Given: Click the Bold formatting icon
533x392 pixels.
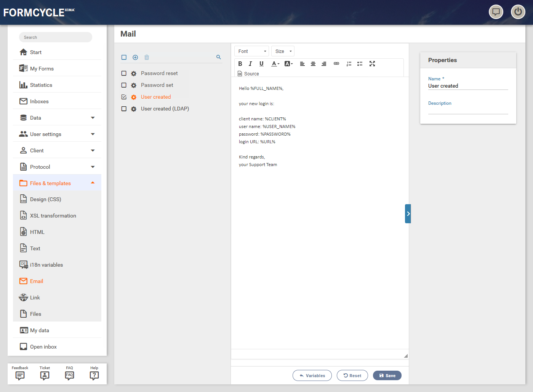Looking at the screenshot, I should (x=240, y=64).
